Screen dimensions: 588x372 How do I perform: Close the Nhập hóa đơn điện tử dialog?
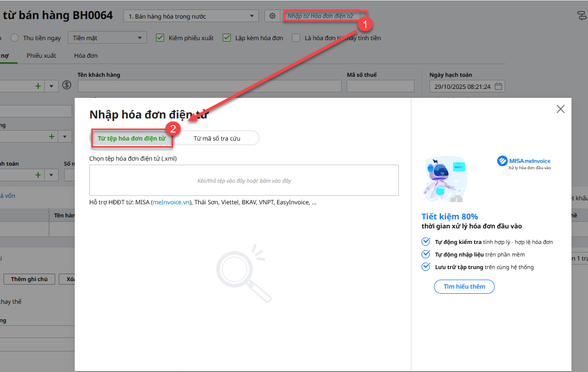(560, 109)
